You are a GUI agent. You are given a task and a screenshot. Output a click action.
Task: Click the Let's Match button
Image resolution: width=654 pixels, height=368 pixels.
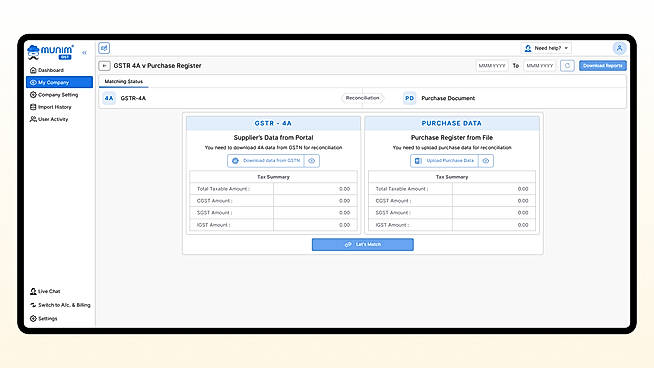(363, 244)
